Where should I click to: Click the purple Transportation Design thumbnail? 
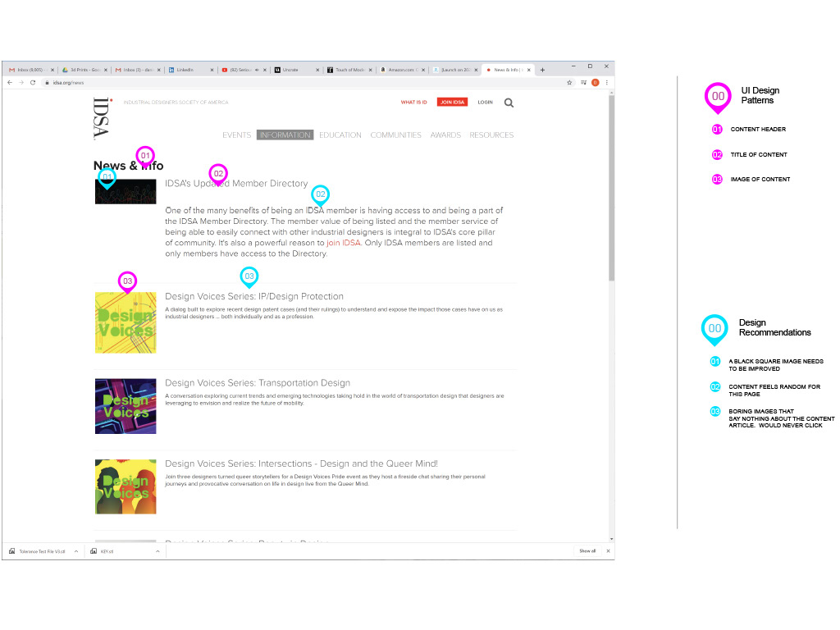click(126, 406)
